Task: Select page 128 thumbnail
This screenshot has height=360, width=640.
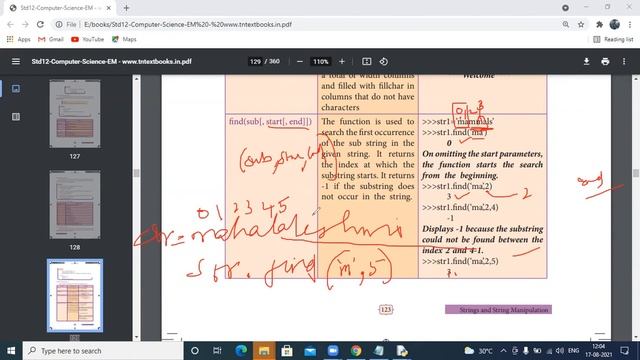Action: (x=75, y=204)
